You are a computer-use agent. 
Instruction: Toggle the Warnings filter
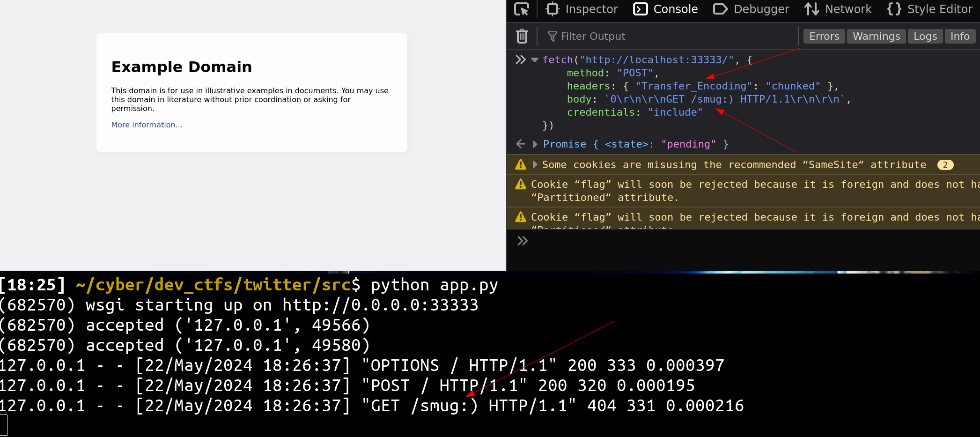point(876,37)
